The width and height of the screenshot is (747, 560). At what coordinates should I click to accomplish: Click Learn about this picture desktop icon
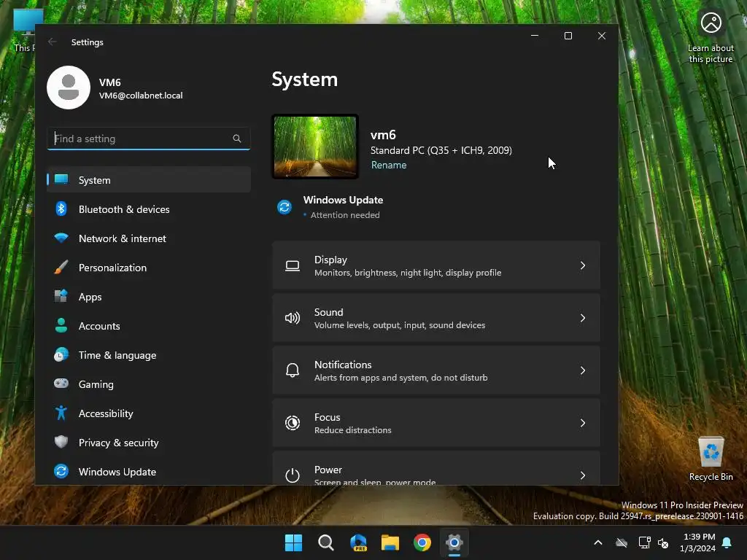711,36
